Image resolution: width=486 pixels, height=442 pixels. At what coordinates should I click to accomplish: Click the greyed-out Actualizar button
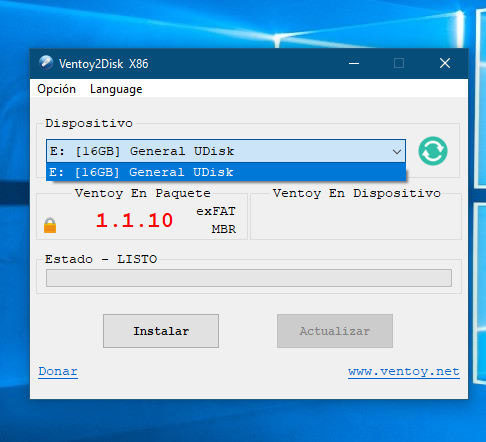(335, 331)
